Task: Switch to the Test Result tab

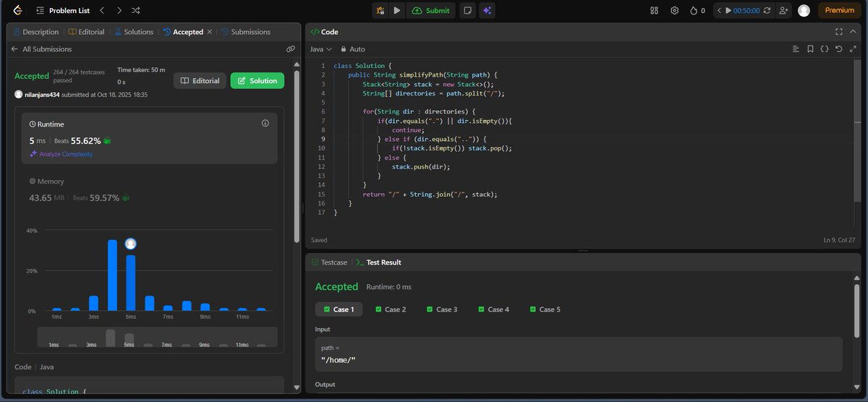Action: point(378,262)
